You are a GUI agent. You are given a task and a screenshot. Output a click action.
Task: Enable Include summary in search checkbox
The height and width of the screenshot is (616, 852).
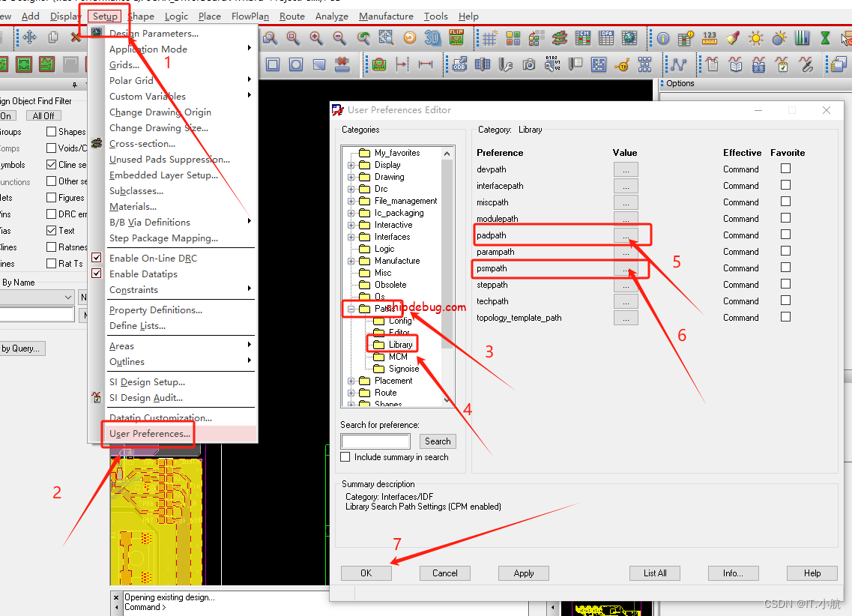click(x=345, y=456)
